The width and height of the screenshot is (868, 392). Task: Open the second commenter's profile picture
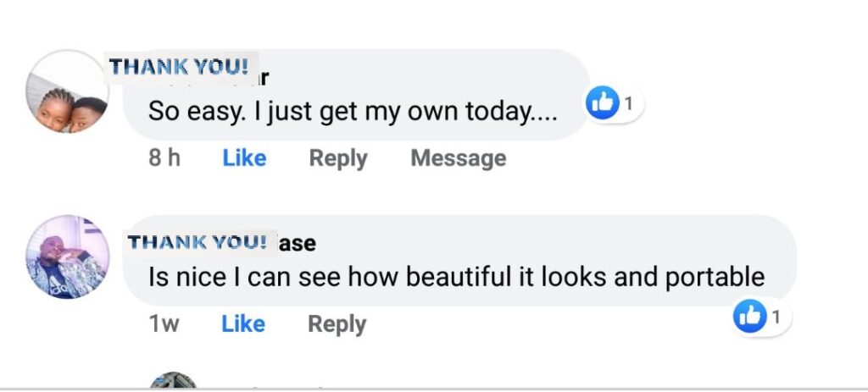tap(68, 257)
